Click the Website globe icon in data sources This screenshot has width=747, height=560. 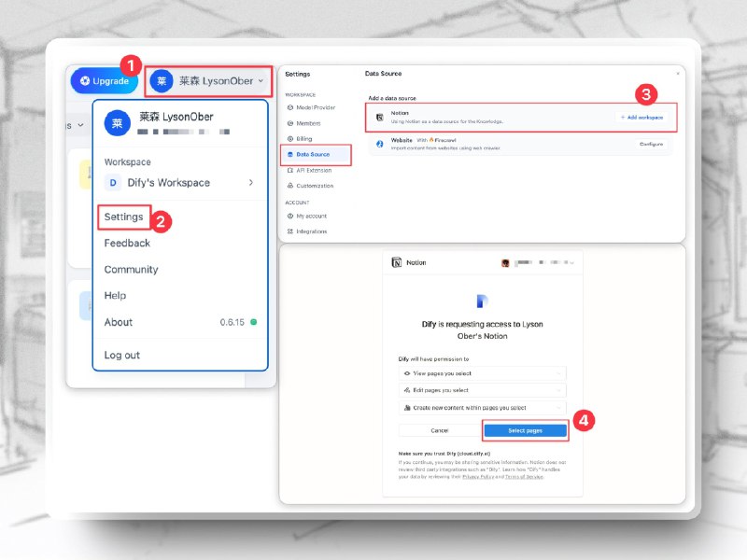tap(380, 144)
